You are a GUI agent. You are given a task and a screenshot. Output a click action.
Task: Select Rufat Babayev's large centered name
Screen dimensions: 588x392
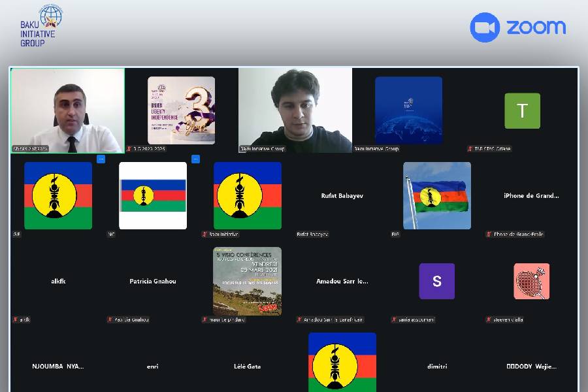342,196
